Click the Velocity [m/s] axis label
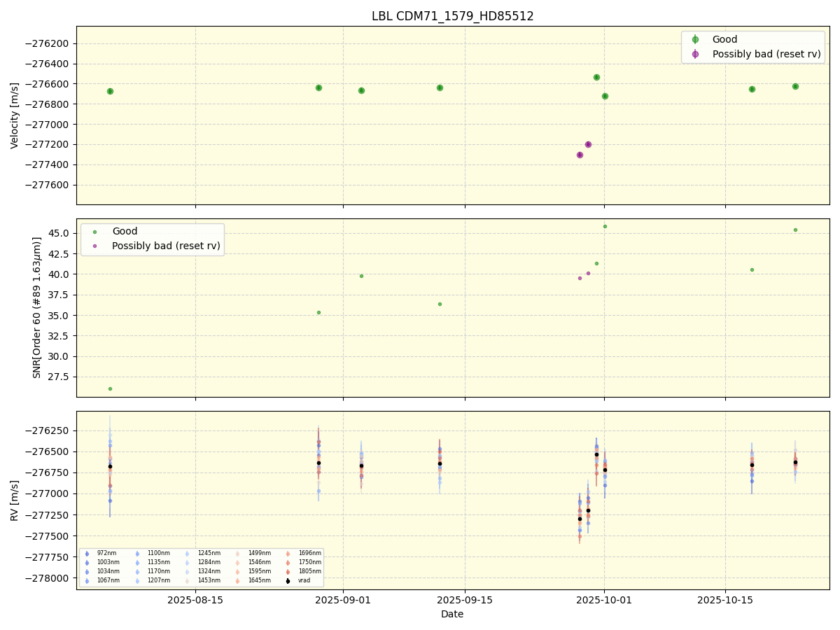This screenshot has height=630, width=840. point(15,115)
